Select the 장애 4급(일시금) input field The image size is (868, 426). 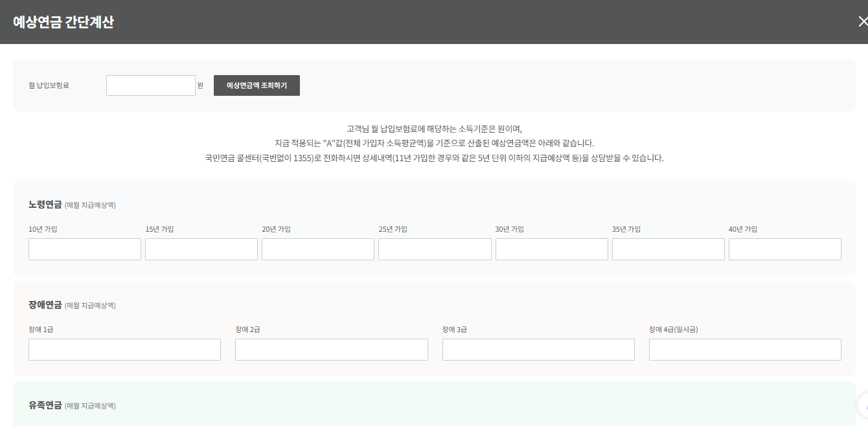(x=744, y=349)
